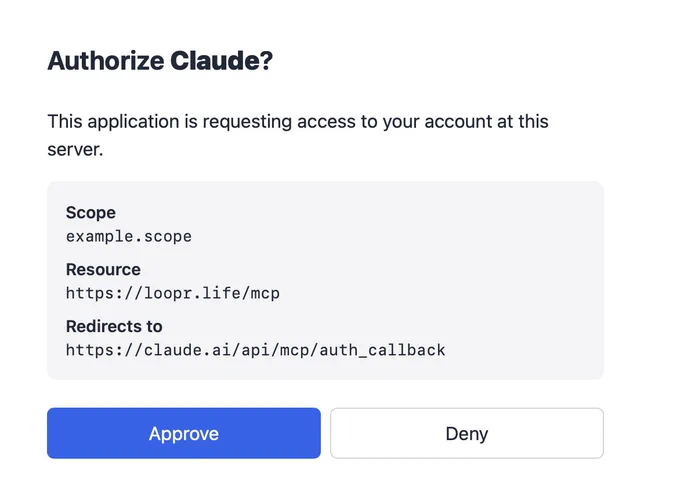This screenshot has height=504, width=680.
Task: Click 'auth_callback' in the redirect URL
Action: click(382, 350)
